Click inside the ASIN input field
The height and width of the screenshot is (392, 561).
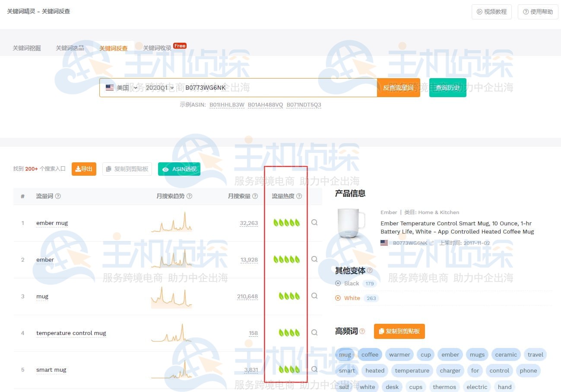[259, 88]
